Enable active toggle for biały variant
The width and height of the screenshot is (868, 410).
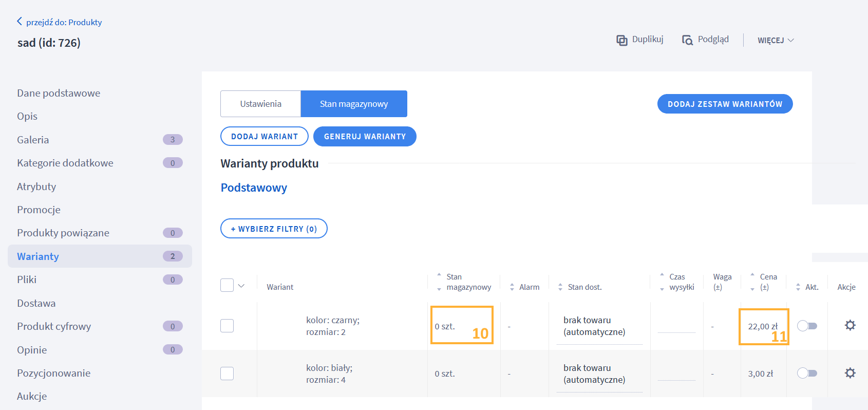pyautogui.click(x=807, y=373)
